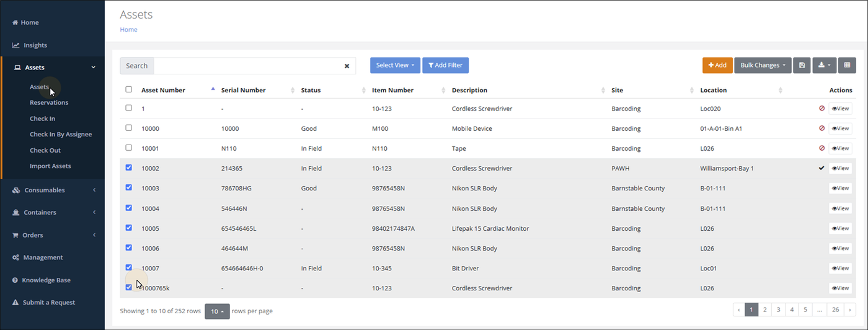868x330 pixels.
Task: Click the Barnstable County site of asset 10003
Action: pyautogui.click(x=638, y=188)
